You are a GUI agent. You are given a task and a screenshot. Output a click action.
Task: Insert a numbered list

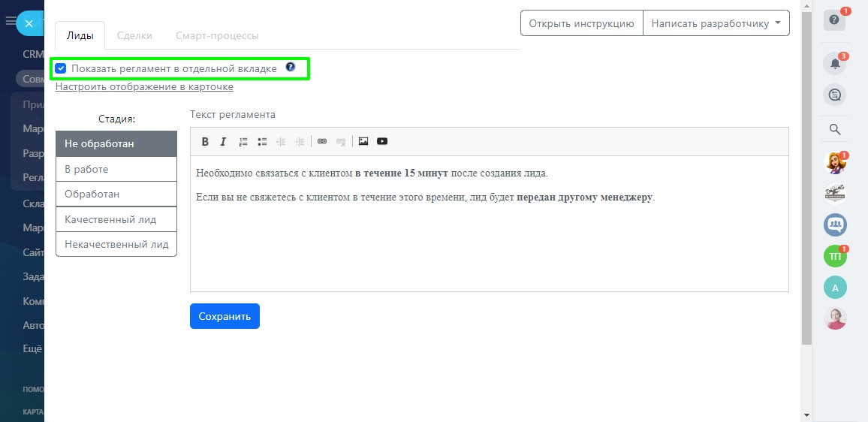(x=243, y=142)
